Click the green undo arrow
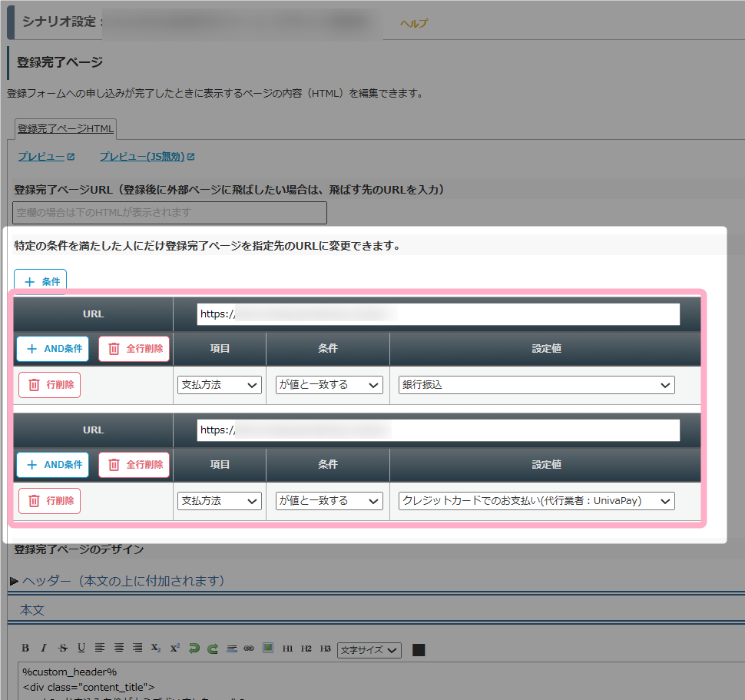Viewport: 745px width, 700px height. pyautogui.click(x=194, y=649)
